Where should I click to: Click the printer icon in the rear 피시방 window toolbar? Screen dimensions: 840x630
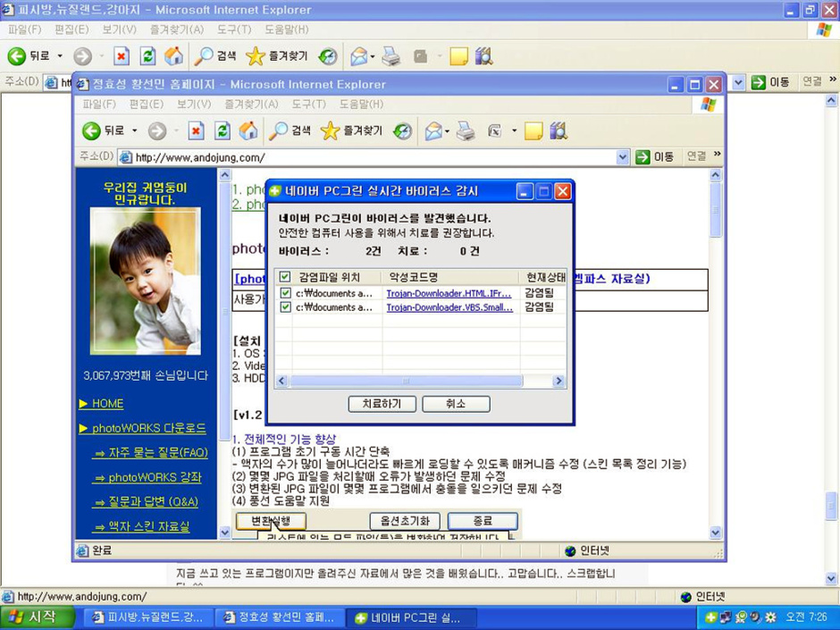(391, 55)
